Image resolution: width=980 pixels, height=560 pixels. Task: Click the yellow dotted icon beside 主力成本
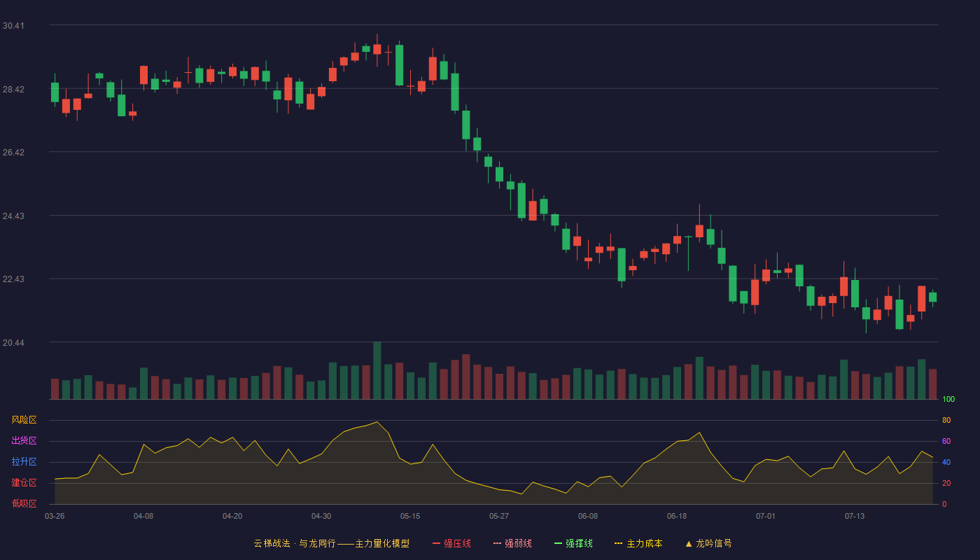click(618, 543)
